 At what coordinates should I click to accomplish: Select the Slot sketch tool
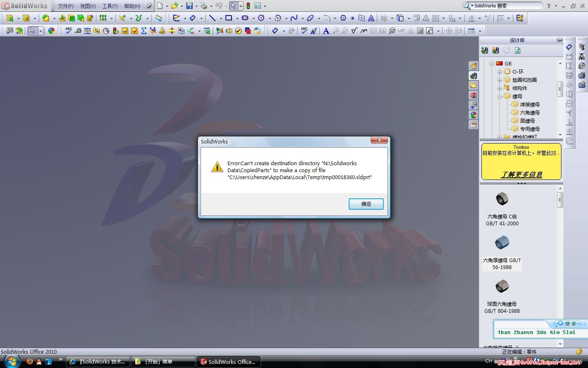coord(245,18)
